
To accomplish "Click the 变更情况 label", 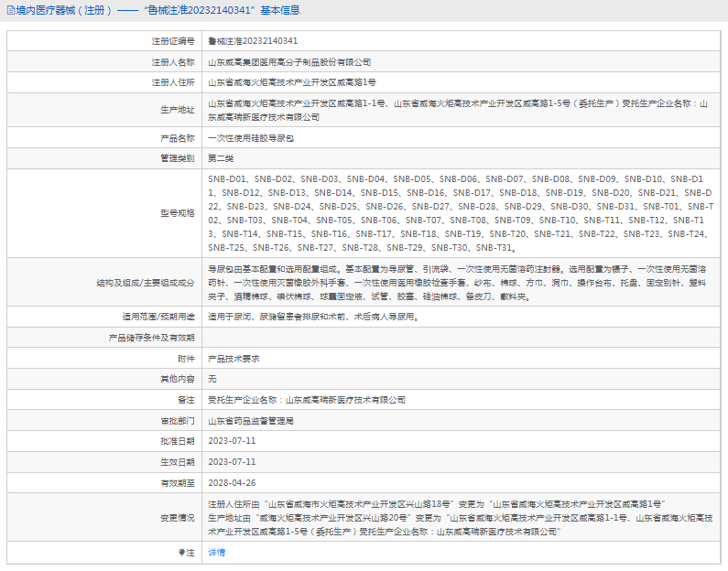I will (178, 518).
